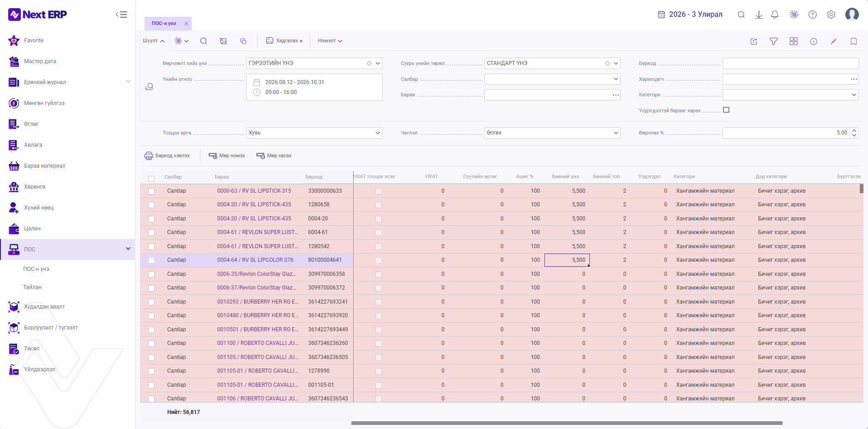Image resolution: width=868 pixels, height=429 pixels.
Task: Open the Чиглэл dropdown showing Өсгөх
Action: coord(553,133)
